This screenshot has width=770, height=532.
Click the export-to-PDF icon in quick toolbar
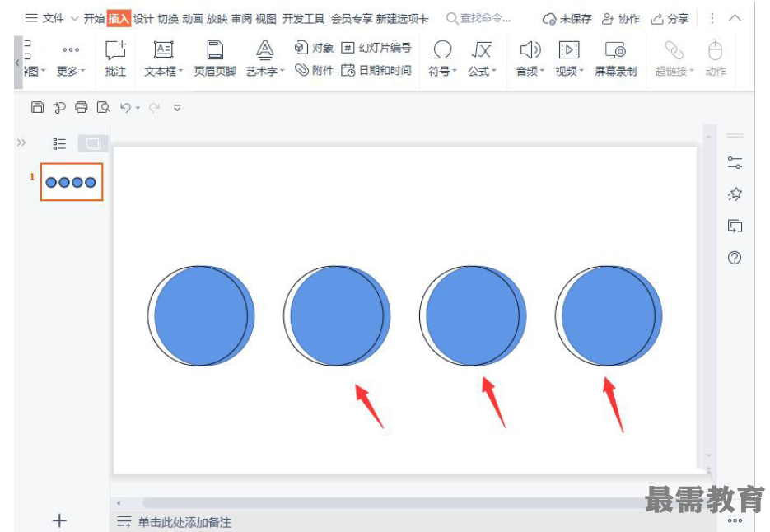tap(59, 107)
